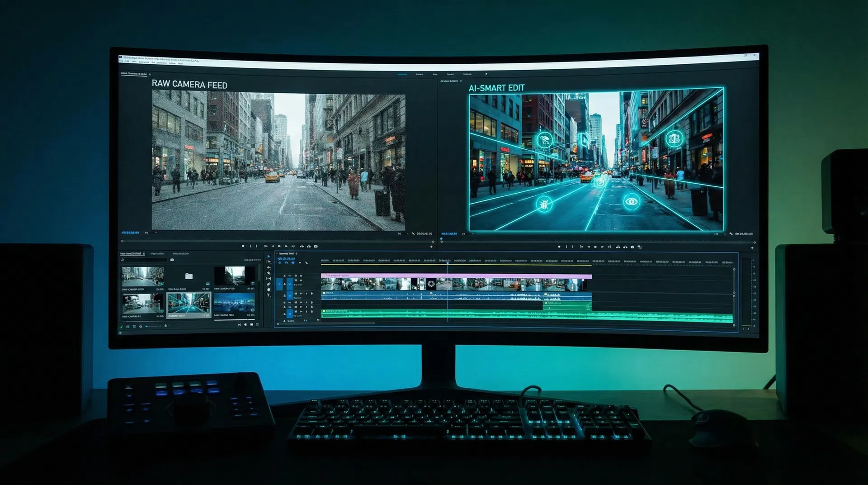Select the Hand tool
This screenshot has width=868, height=485.
click(x=269, y=290)
